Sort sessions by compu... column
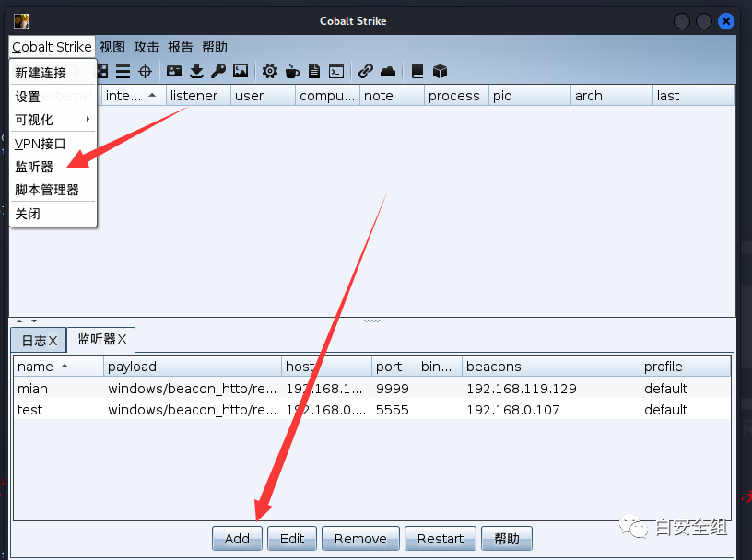Screen dimensions: 752x560 tap(328, 96)
